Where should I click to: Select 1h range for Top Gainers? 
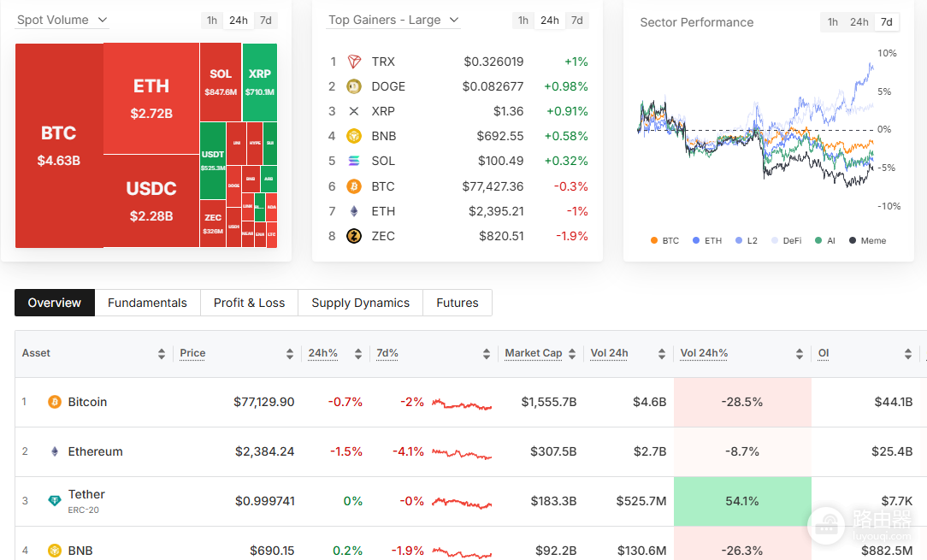523,21
